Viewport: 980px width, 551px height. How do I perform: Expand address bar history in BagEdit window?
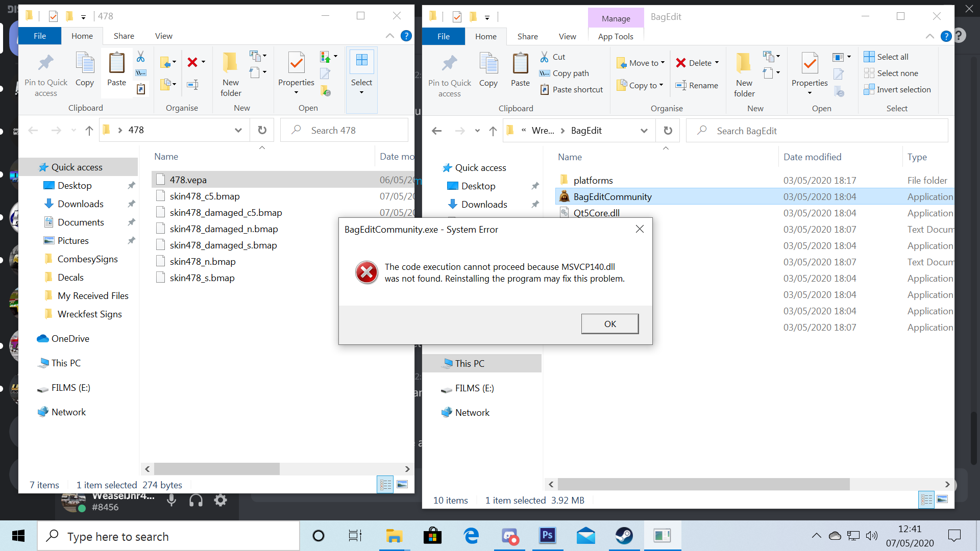pos(644,131)
